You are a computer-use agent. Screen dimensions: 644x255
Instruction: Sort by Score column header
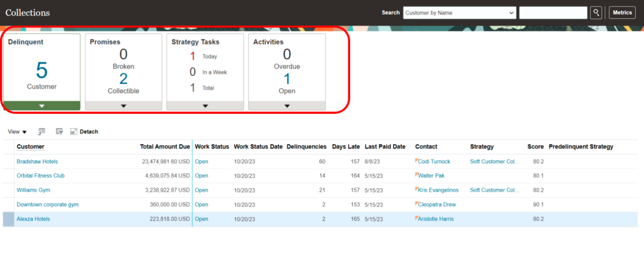(x=535, y=147)
